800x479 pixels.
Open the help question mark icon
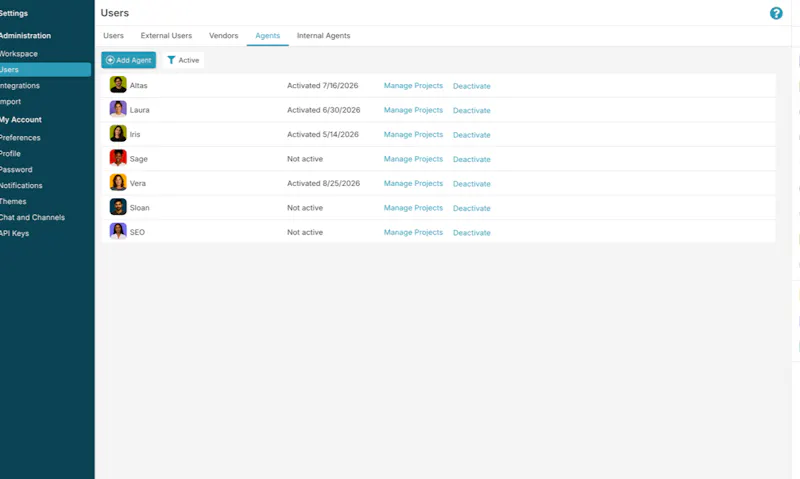pyautogui.click(x=776, y=13)
